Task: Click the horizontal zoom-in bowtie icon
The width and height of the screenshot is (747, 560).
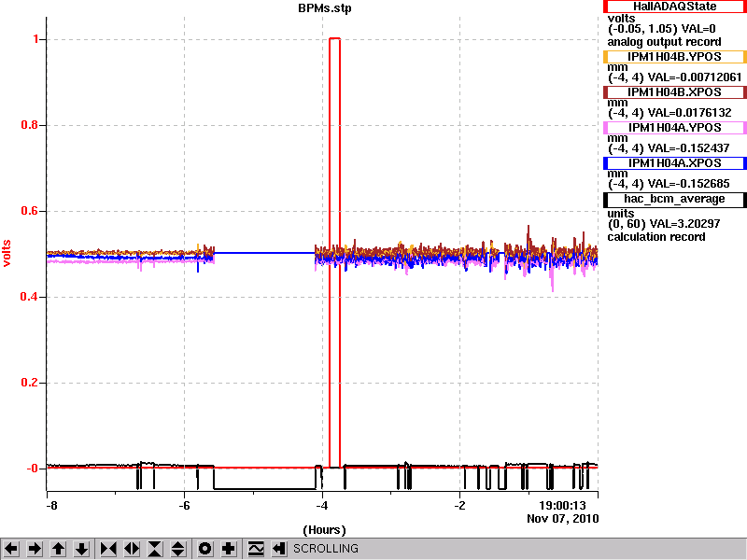Action: 108,549
